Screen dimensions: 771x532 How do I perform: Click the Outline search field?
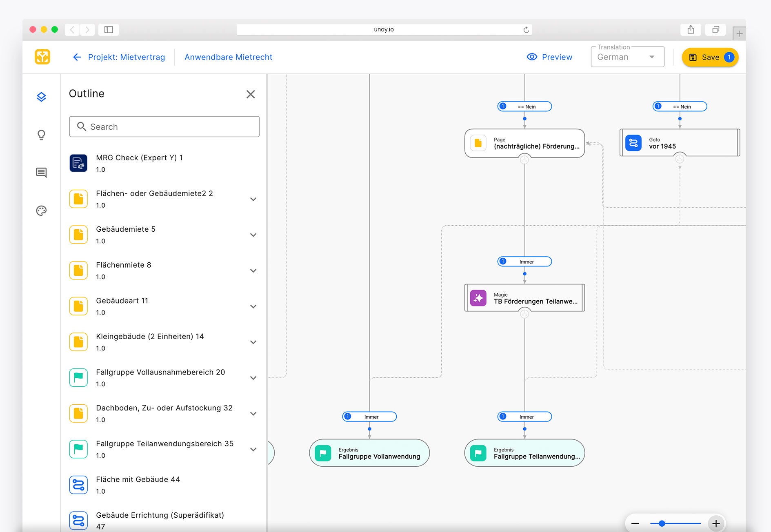pyautogui.click(x=164, y=127)
